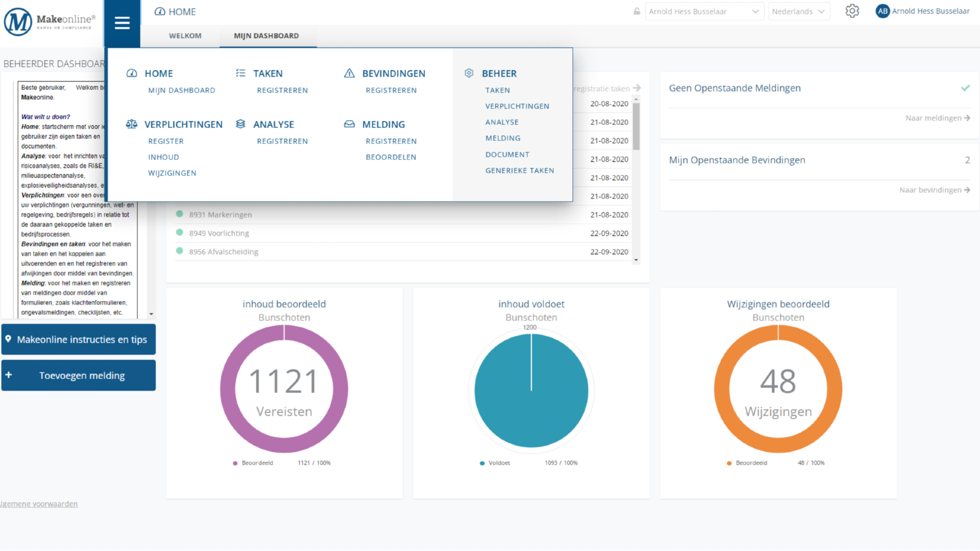The height and width of the screenshot is (551, 980).
Task: Open the Arnold Hess Busselaar dropdown
Action: coord(704,12)
